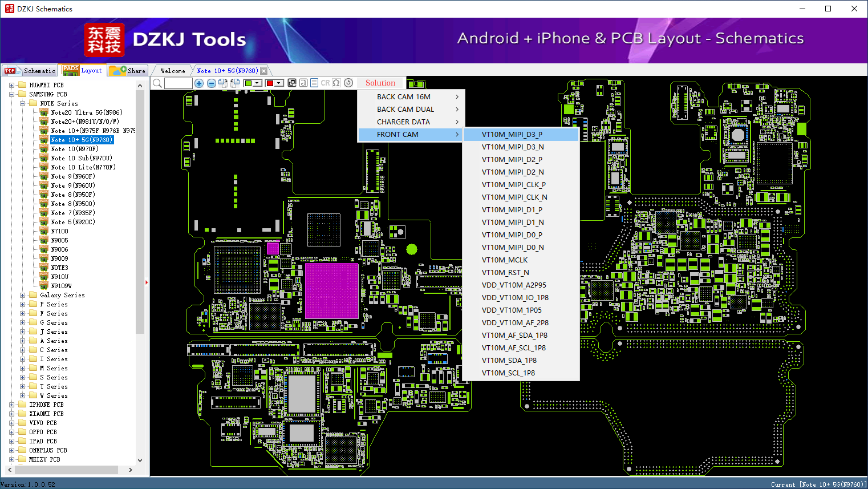This screenshot has height=489, width=868.
Task: Expand the HUAWEI PCB tree node
Action: (12, 85)
